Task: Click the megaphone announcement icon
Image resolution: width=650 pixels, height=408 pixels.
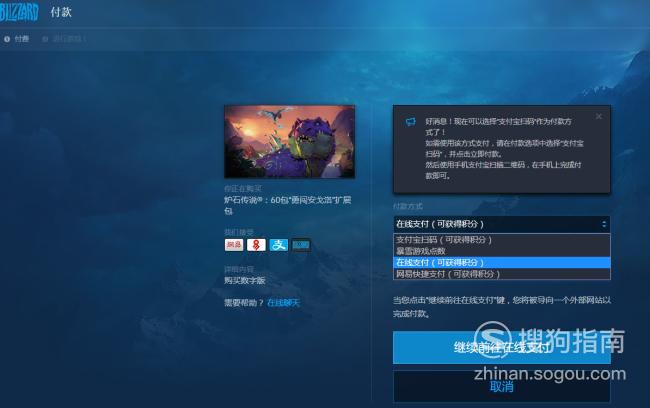Action: click(410, 122)
